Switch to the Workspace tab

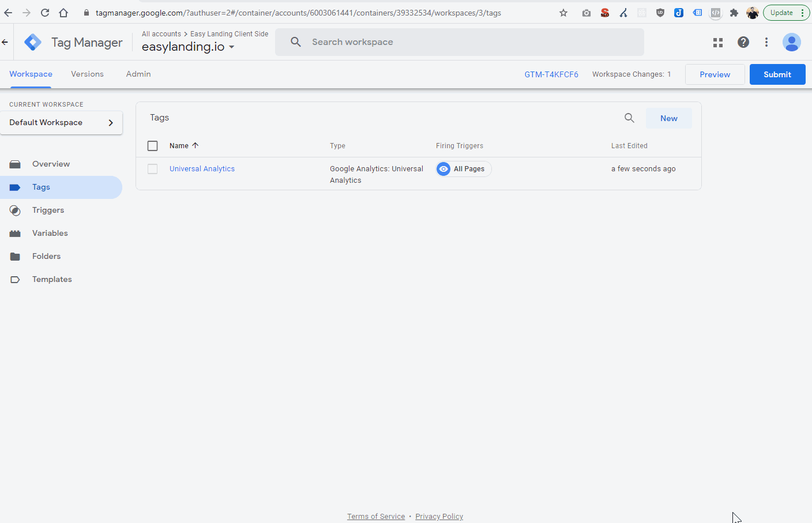click(31, 74)
